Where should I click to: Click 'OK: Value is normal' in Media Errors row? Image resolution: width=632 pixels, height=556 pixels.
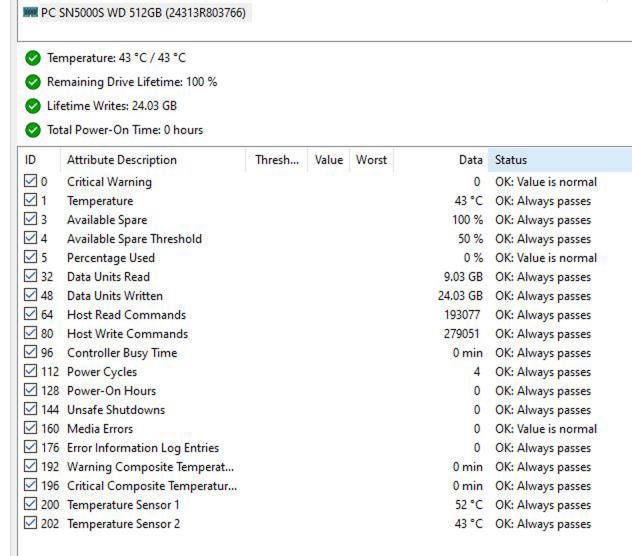[546, 429]
